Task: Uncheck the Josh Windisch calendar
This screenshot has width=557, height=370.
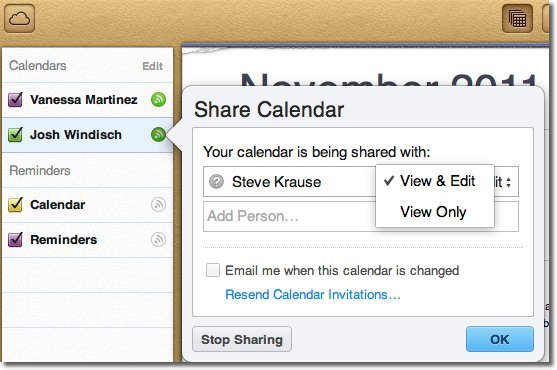Action: click(15, 135)
